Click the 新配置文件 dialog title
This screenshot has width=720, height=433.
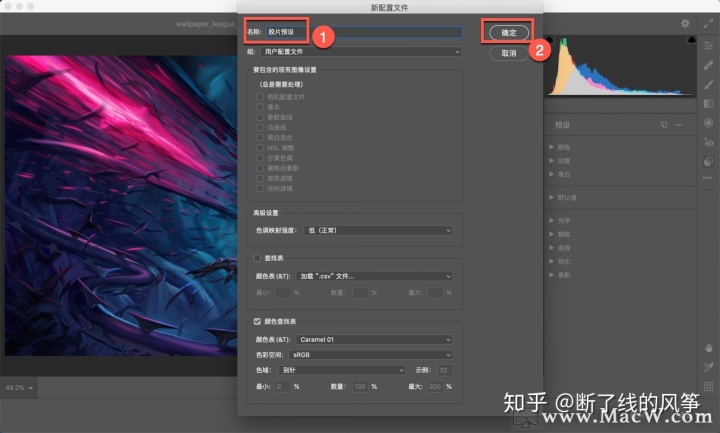389,7
